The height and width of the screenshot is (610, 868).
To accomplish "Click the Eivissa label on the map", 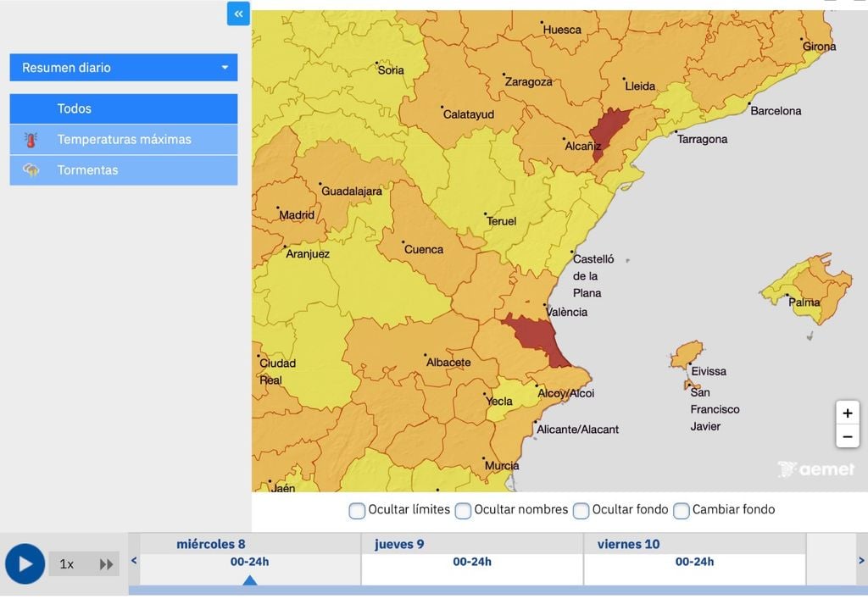I will (x=709, y=371).
